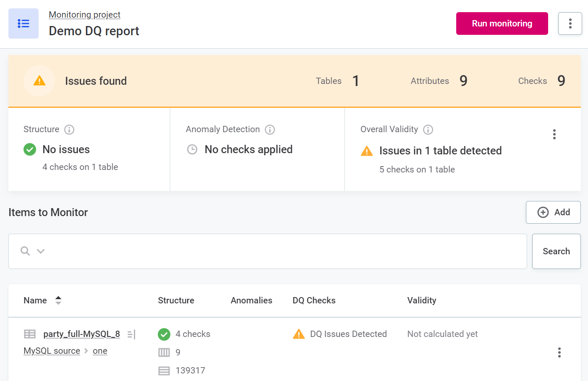Click the Demo DQ report title
The height and width of the screenshot is (381, 588).
click(x=94, y=31)
